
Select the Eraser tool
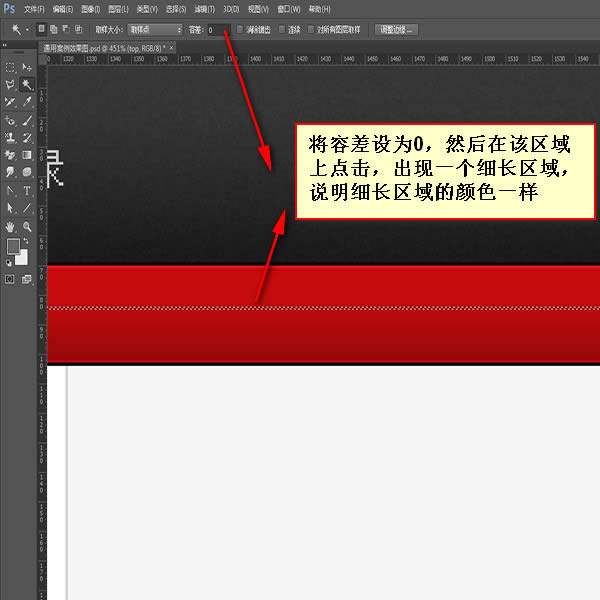10,155
